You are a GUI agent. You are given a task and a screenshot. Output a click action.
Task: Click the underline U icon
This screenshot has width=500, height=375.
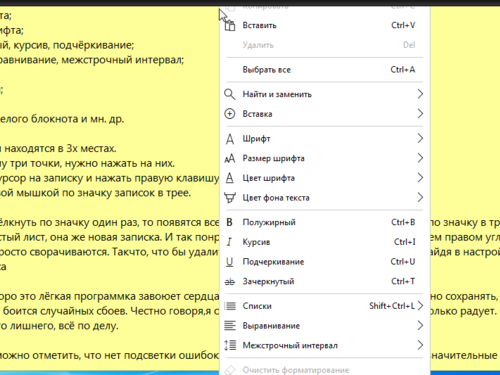tap(229, 262)
